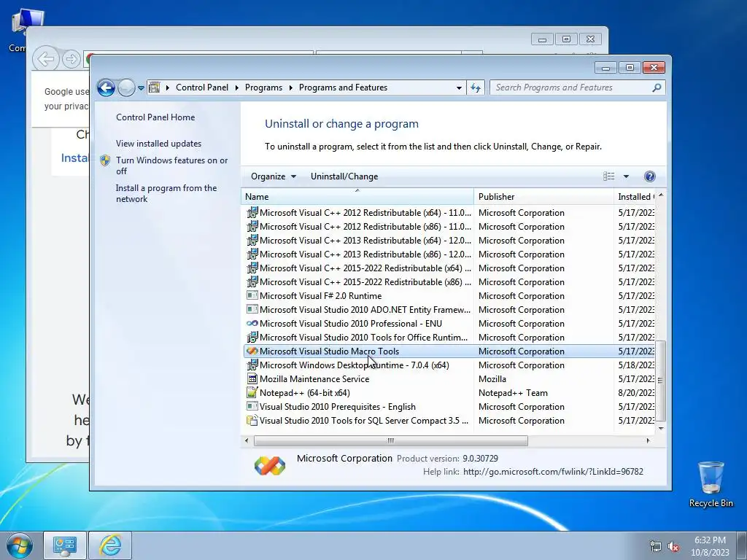Click the Tools for Office Runtime entry icon
The image size is (747, 560).
tap(252, 337)
